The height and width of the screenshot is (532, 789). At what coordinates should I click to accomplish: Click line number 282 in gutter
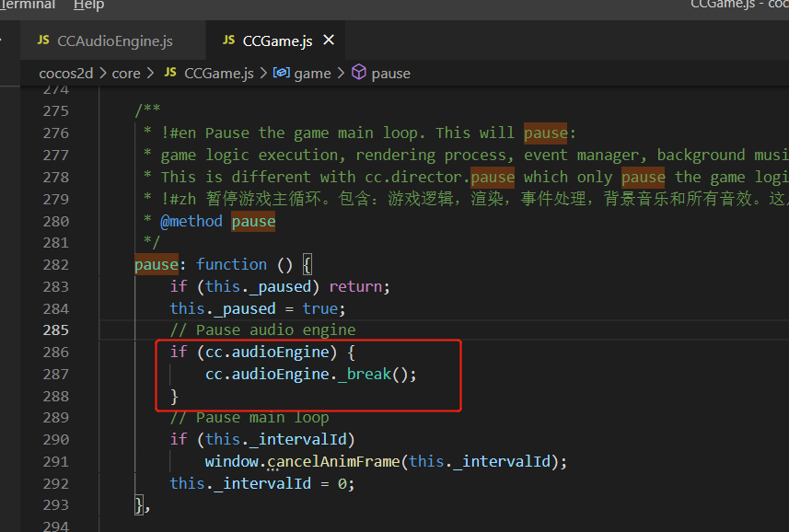56,264
